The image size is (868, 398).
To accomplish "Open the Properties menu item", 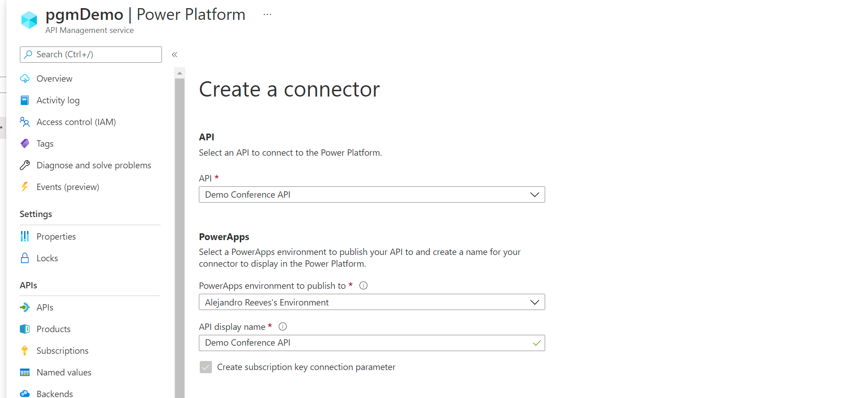I will (56, 236).
